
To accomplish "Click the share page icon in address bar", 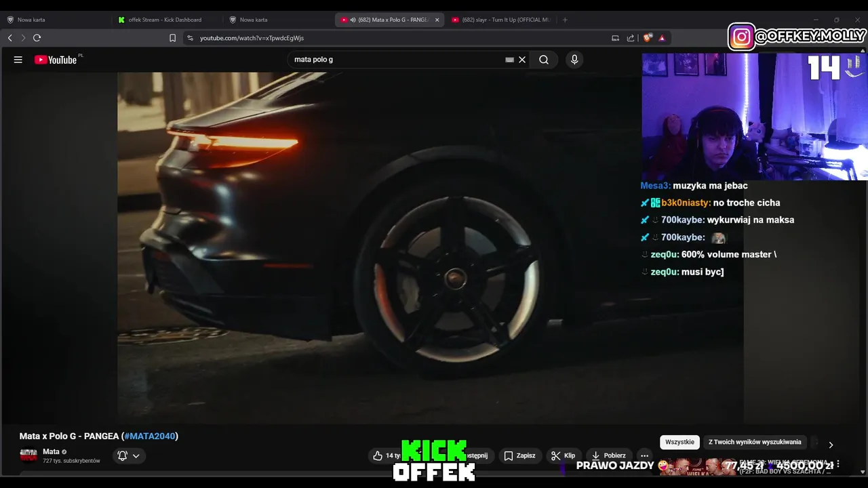I will pyautogui.click(x=631, y=38).
